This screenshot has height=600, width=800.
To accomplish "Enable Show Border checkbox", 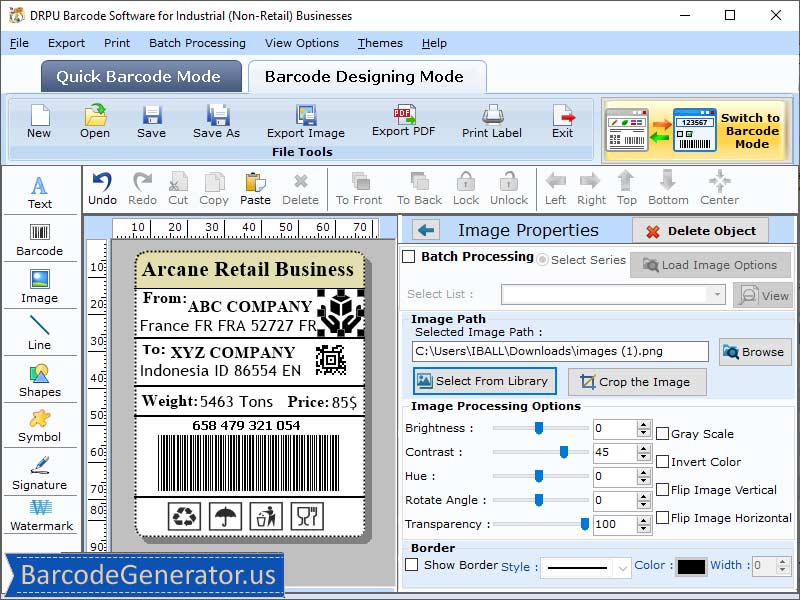I will (411, 565).
